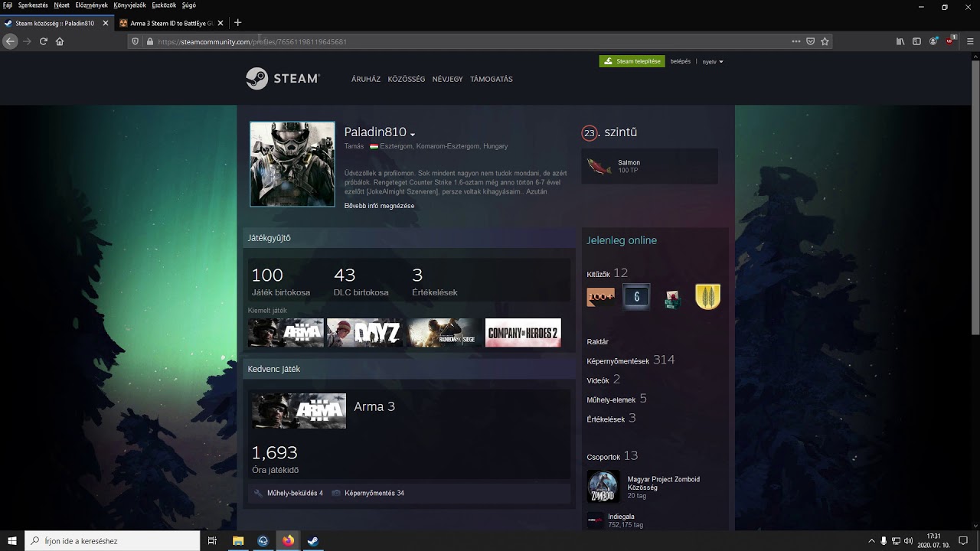980x551 pixels.
Task: Expand Paladin810 name history dropdown
Action: [x=413, y=134]
